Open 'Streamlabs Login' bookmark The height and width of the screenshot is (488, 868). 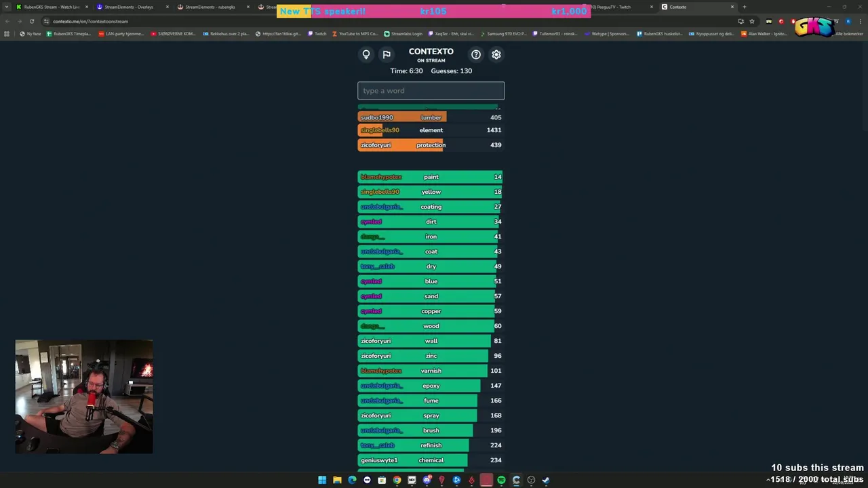[x=403, y=34]
